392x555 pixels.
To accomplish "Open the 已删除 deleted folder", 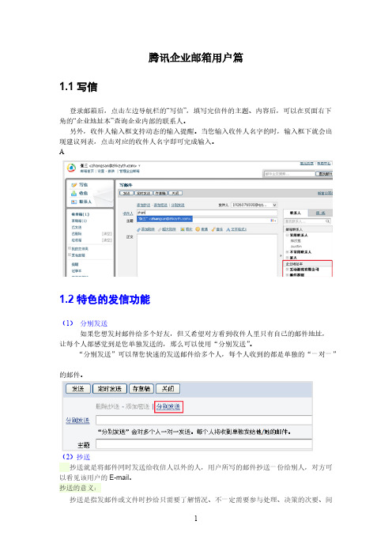I will 77,234.
